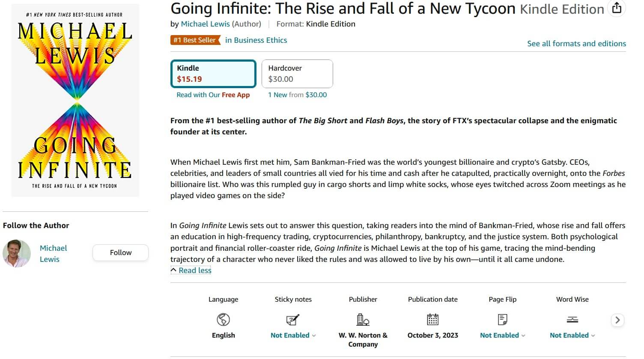The image size is (644, 359).
Task: Click the 1 New from $30.00 link
Action: click(297, 95)
